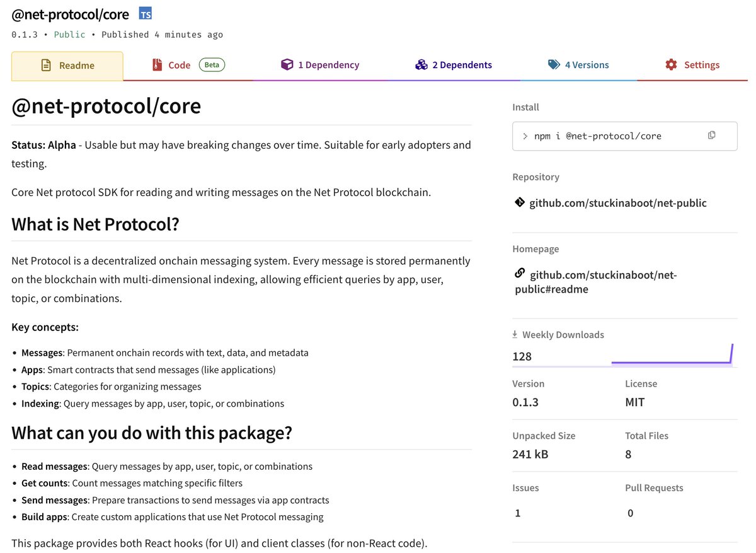Click the weekly downloads value 128
This screenshot has height=553, width=756.
tap(522, 356)
